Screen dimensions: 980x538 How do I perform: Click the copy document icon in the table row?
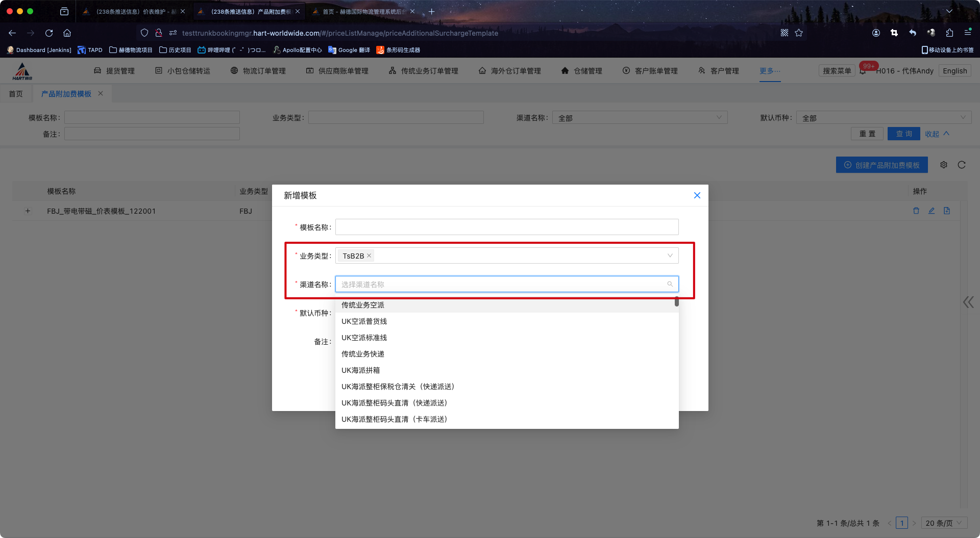pos(947,211)
